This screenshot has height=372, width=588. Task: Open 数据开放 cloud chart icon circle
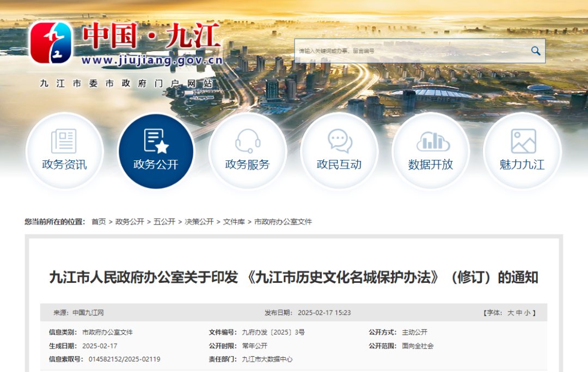[x=431, y=151]
